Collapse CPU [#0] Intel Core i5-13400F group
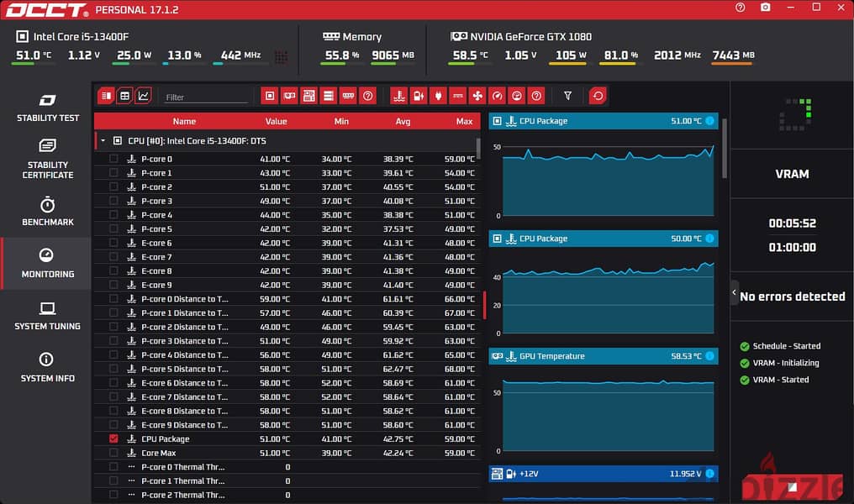The width and height of the screenshot is (854, 504). point(103,140)
